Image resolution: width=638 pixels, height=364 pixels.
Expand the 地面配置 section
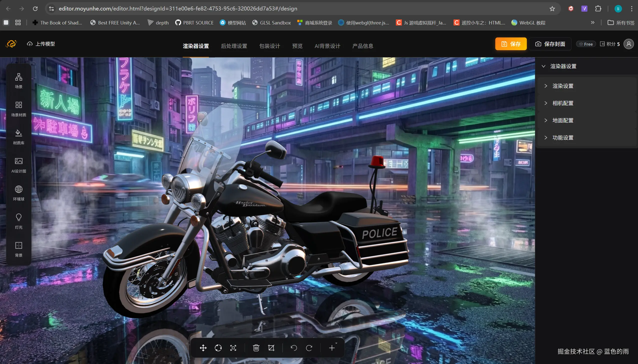[x=563, y=121]
